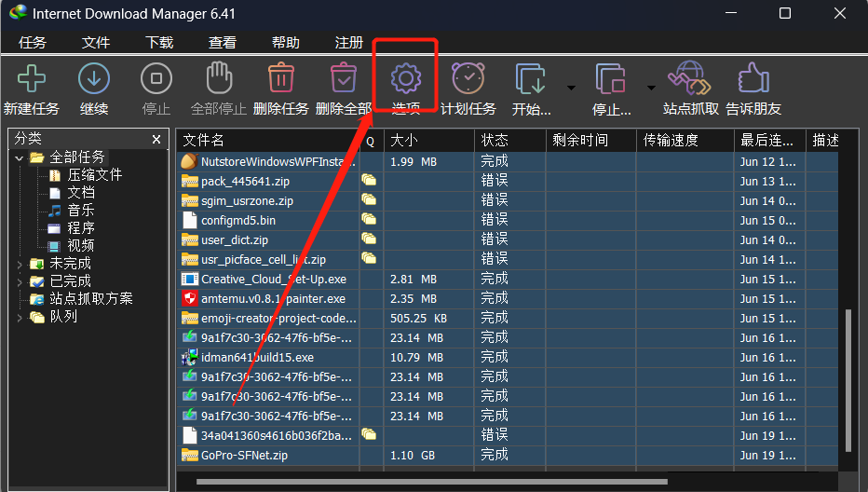The height and width of the screenshot is (492, 868).
Task: Click the 开始... queue start icon
Action: pyautogui.click(x=531, y=78)
